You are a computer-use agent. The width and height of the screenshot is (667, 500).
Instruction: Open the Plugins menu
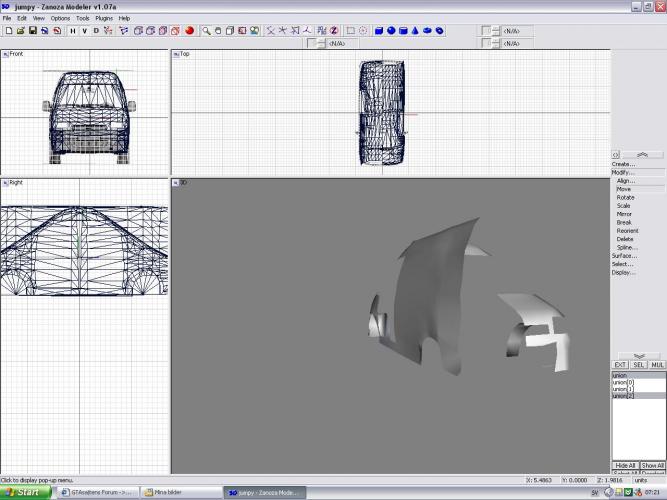tap(104, 18)
